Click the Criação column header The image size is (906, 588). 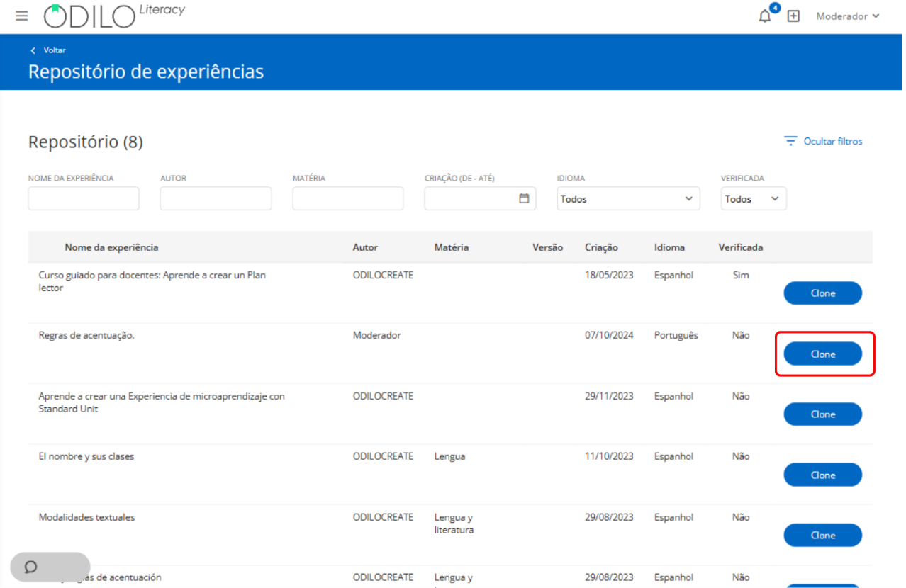(x=601, y=247)
